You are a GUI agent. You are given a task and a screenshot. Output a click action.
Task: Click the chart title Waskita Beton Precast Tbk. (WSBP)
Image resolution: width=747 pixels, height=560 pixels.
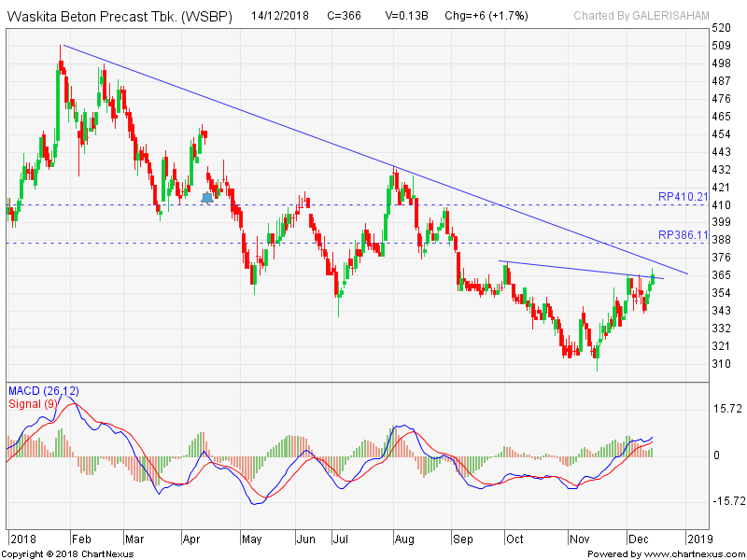click(120, 17)
